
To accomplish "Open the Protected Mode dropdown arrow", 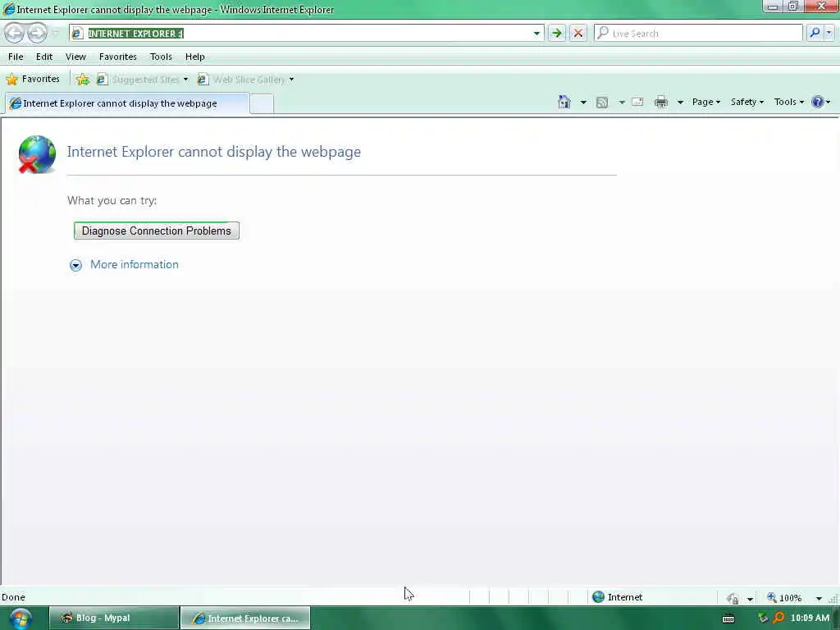I will [750, 599].
